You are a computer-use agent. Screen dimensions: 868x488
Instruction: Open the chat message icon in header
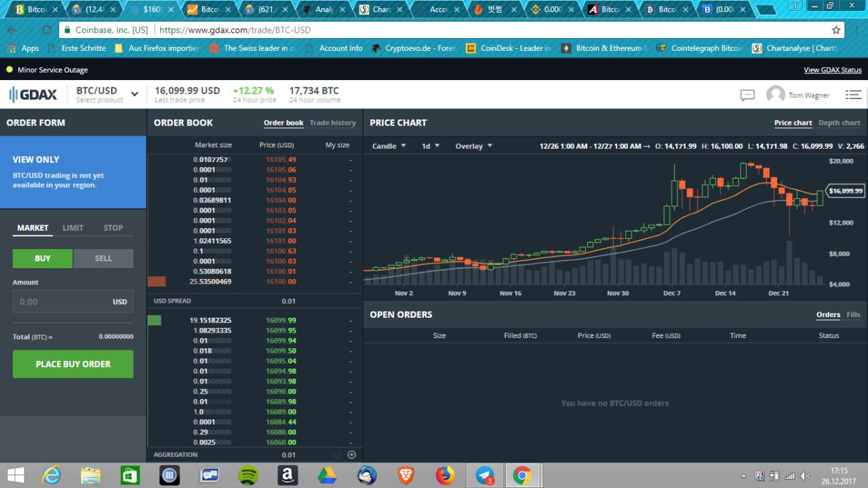(747, 95)
